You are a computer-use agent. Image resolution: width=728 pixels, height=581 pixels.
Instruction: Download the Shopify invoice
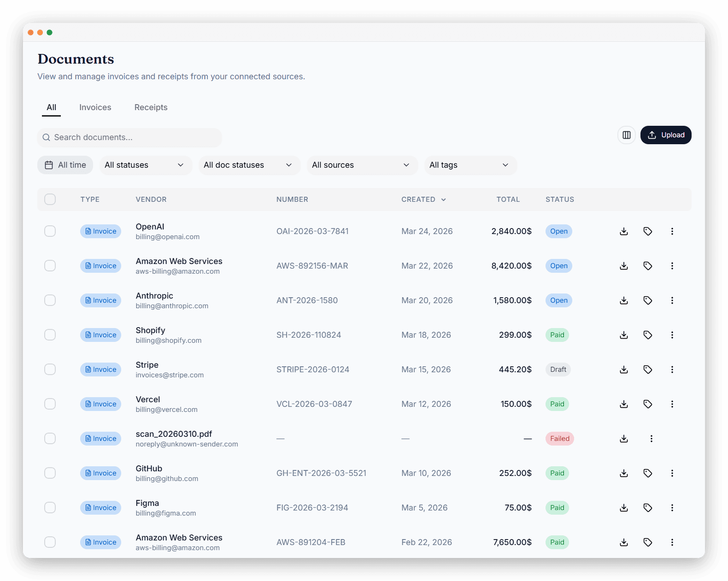pyautogui.click(x=624, y=335)
